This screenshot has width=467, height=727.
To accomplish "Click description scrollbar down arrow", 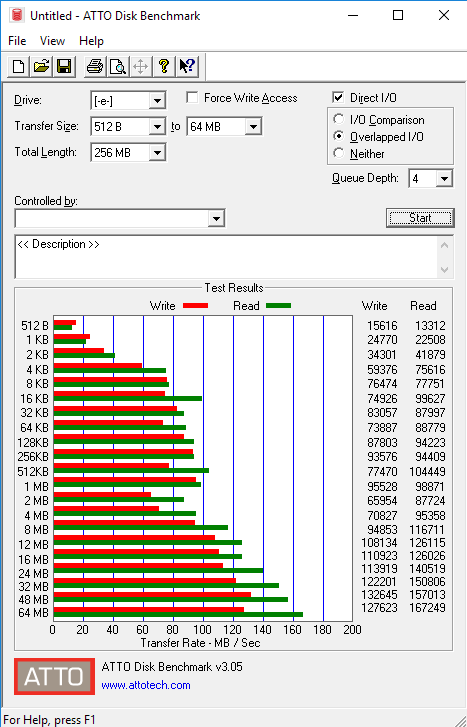I will point(444,269).
